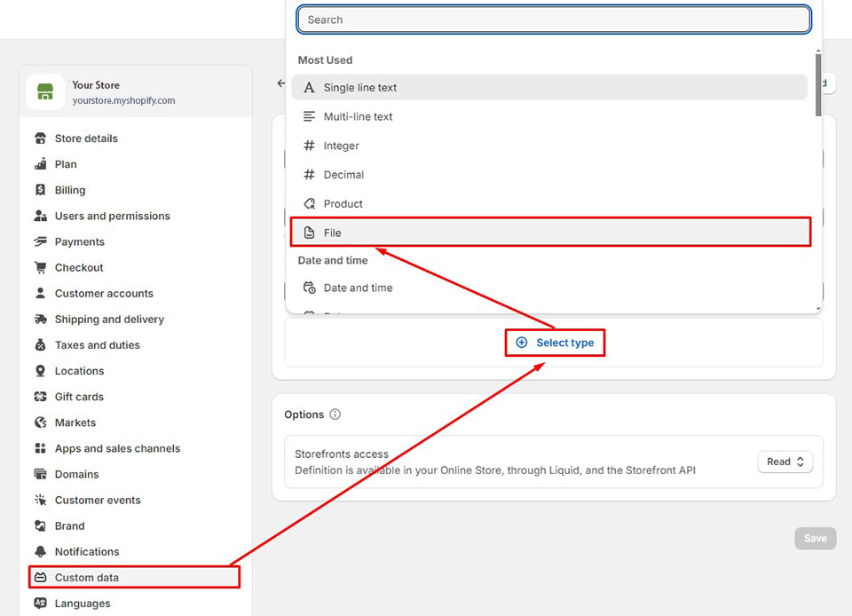Open Domains settings
The height and width of the screenshot is (616, 852).
[76, 474]
